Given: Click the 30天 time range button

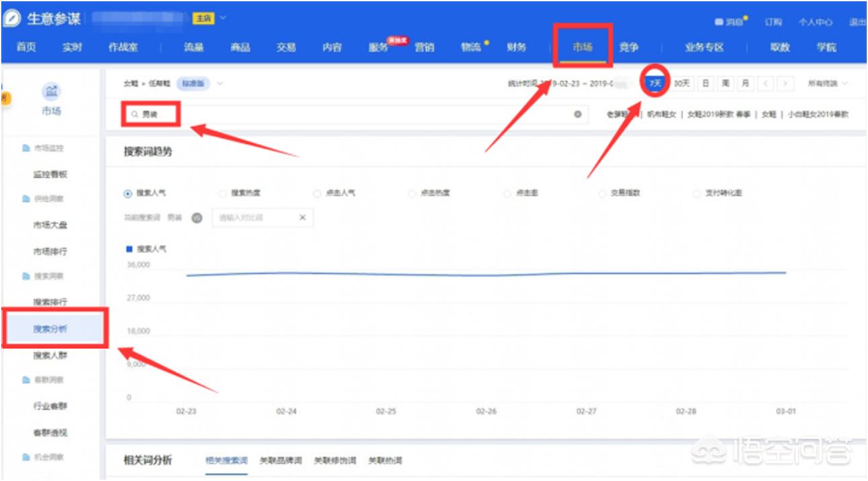Looking at the screenshot, I should click(x=680, y=83).
